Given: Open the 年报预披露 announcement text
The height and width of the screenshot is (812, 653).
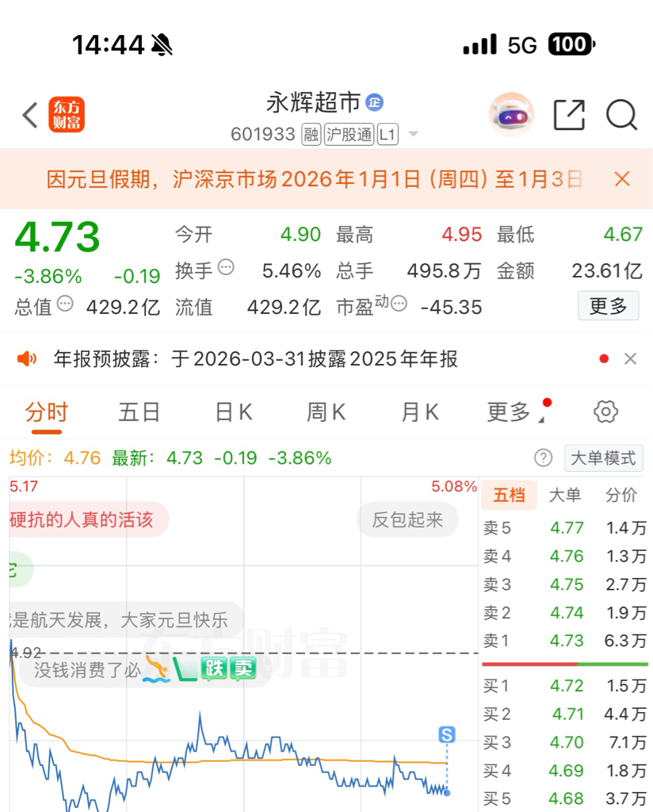Looking at the screenshot, I should [x=256, y=359].
